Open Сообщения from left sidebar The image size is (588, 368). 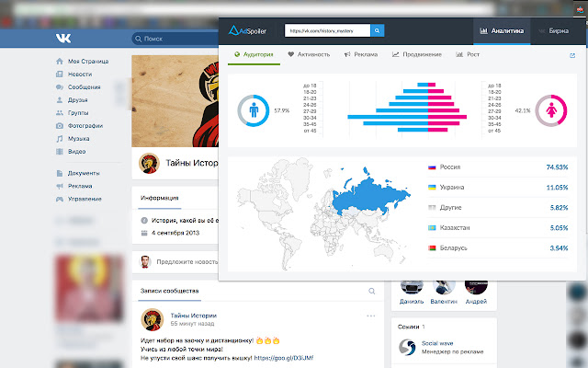[84, 86]
